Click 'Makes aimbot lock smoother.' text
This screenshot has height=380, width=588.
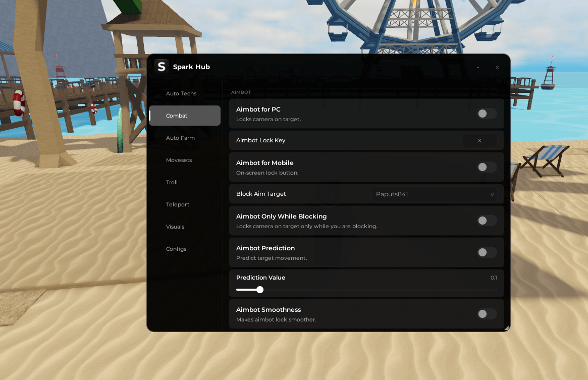coord(276,319)
